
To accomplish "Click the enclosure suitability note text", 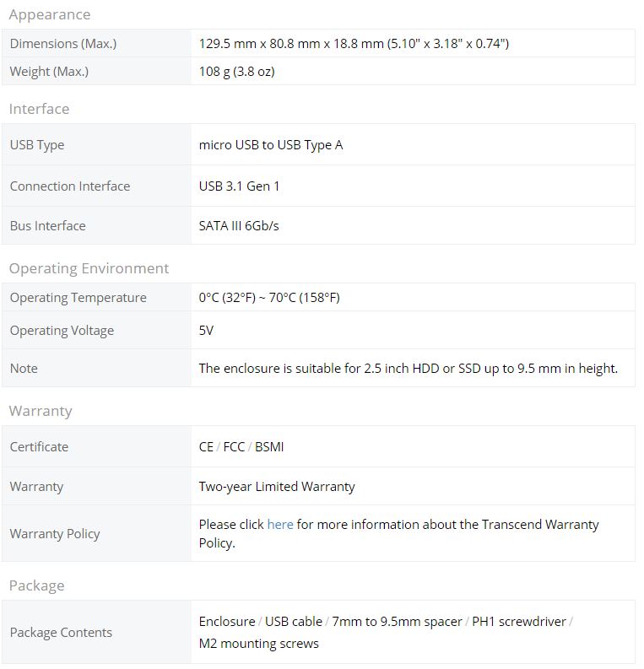I will pos(408,368).
